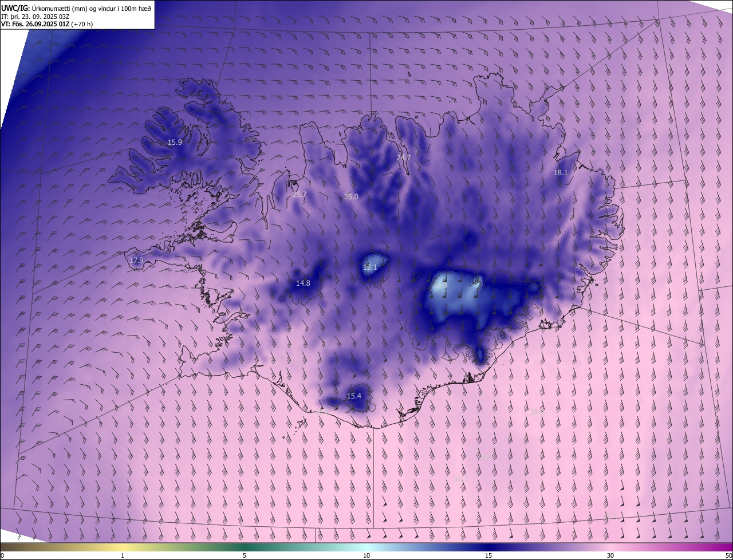
Task: Click the 12.1 value on the light glacier patch
Action: pos(370,267)
